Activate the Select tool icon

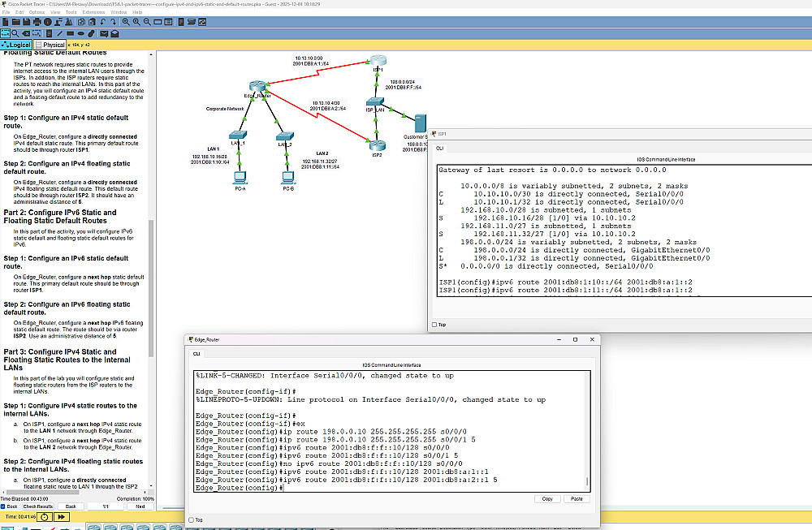(x=5, y=33)
